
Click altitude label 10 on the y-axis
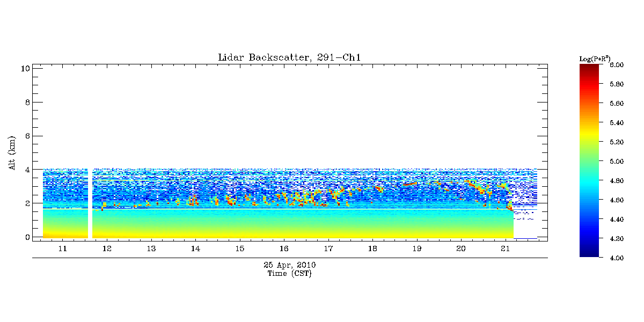24,68
